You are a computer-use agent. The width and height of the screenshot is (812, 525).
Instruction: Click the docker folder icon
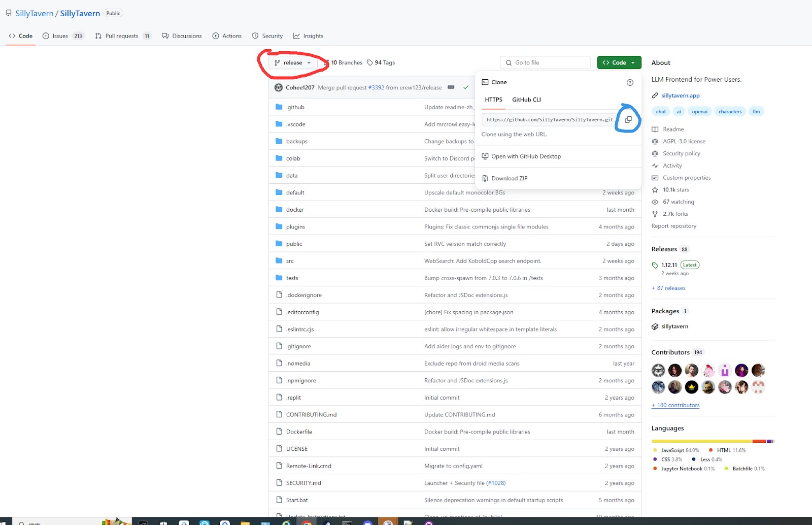coord(279,209)
